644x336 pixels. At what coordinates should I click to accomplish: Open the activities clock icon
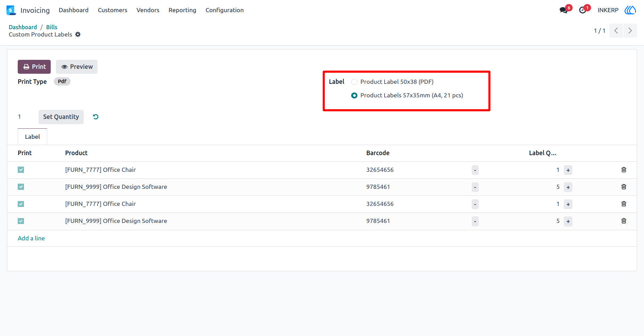[x=583, y=10]
